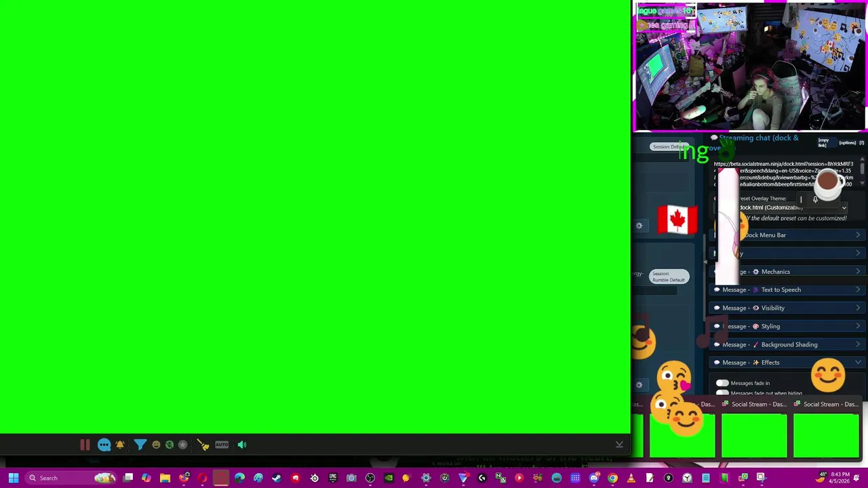868x488 pixels.
Task: Click the Session: Default badge at top
Action: click(x=668, y=147)
